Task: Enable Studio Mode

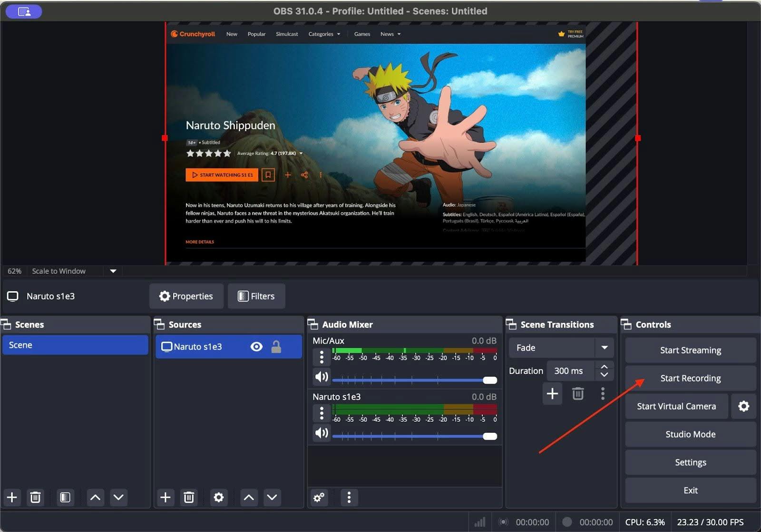Action: (691, 434)
